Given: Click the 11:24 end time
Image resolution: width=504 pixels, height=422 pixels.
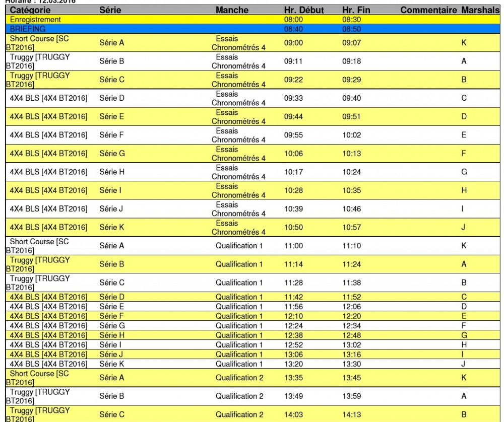Looking at the screenshot, I should pyautogui.click(x=352, y=264).
